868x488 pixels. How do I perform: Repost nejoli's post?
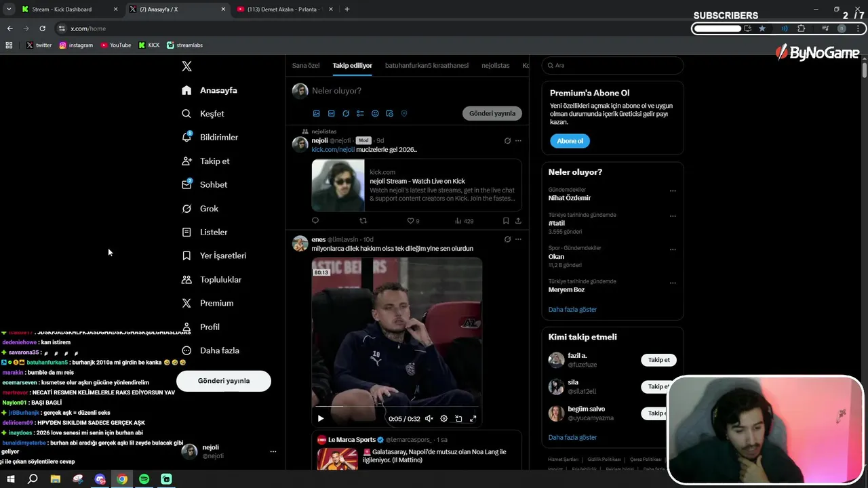tap(363, 221)
